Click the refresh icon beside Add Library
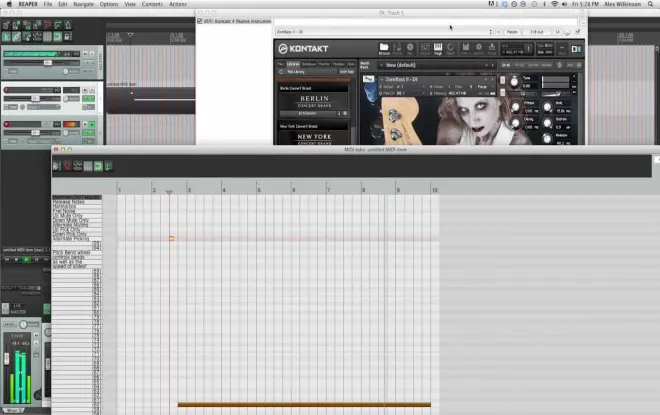This screenshot has height=415, width=660. [x=281, y=72]
